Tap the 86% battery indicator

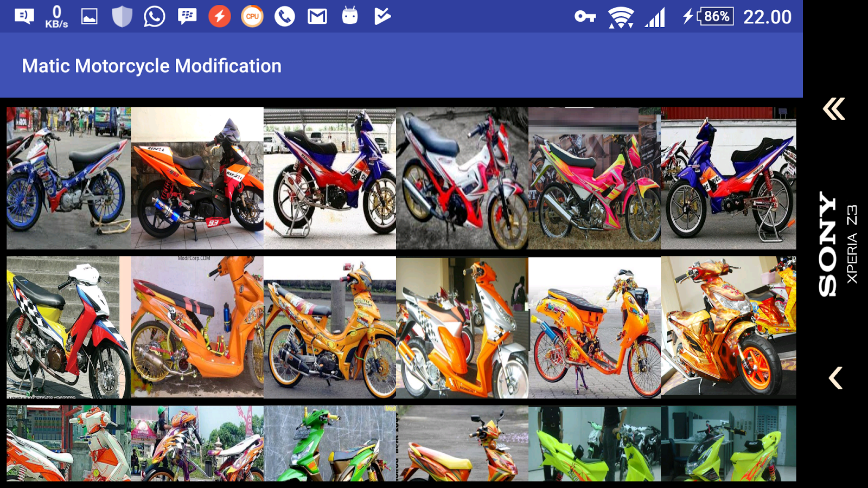coord(709,16)
